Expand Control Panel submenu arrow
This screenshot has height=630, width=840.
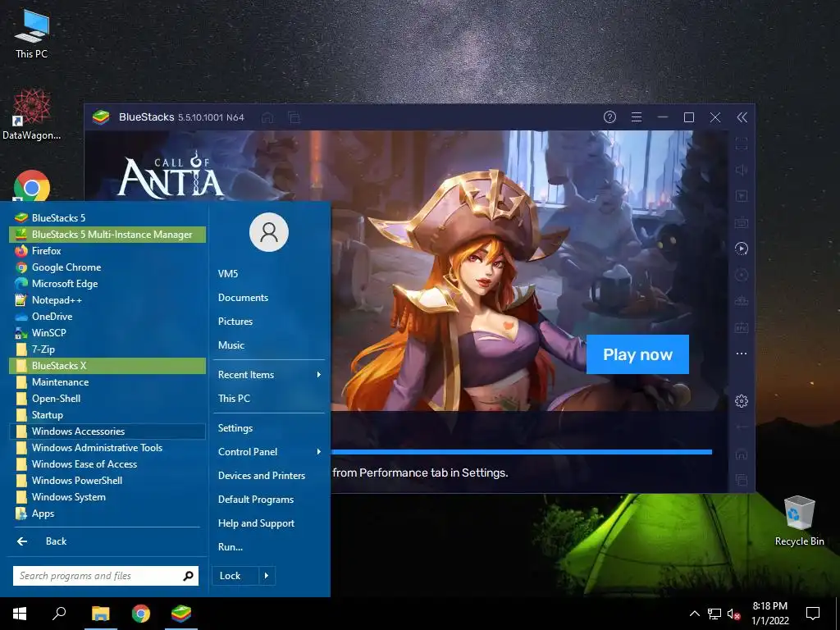pos(319,452)
